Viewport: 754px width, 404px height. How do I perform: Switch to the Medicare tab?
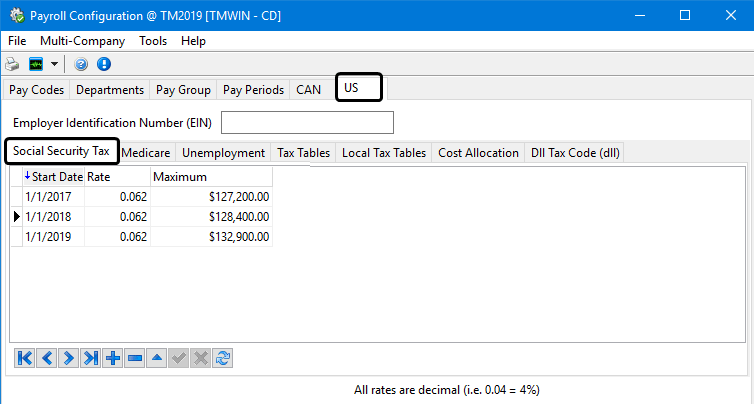pyautogui.click(x=146, y=153)
